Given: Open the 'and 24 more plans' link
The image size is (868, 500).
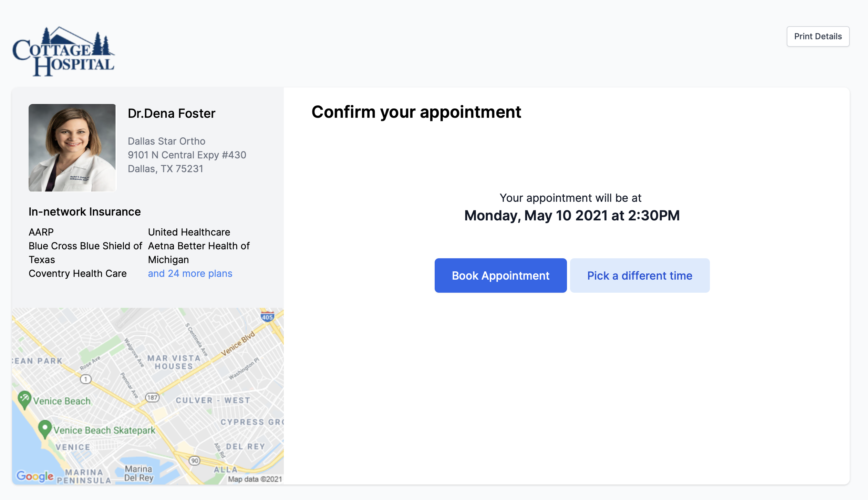Looking at the screenshot, I should (x=190, y=273).
